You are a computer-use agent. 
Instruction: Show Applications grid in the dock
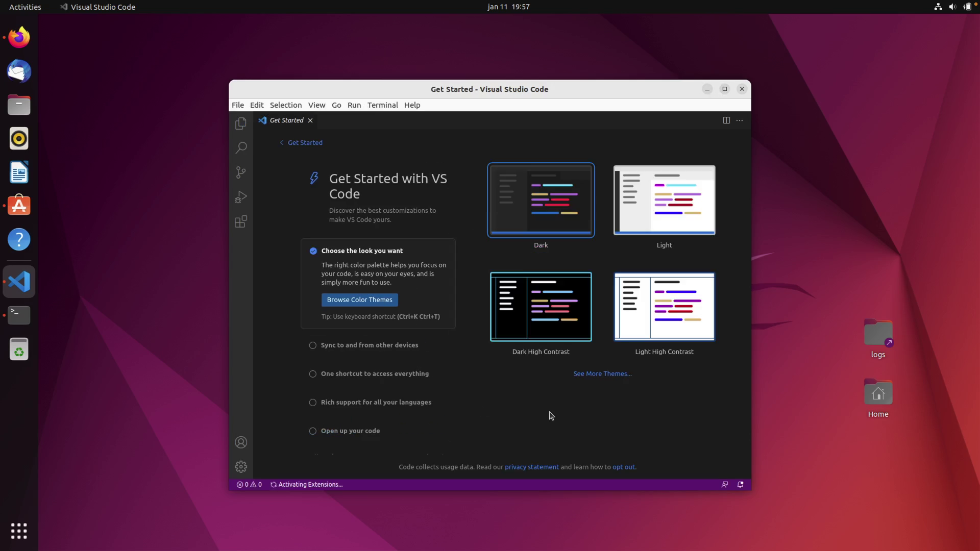19,531
